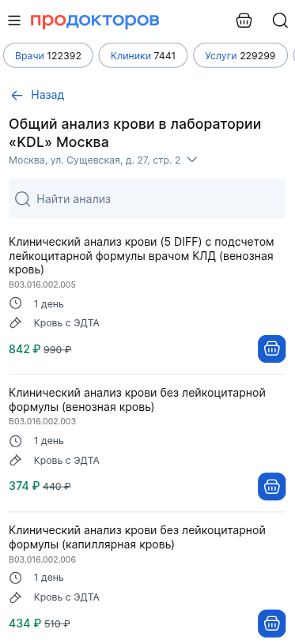Click the ПроДокторов logo
295x644 pixels.
click(x=95, y=20)
